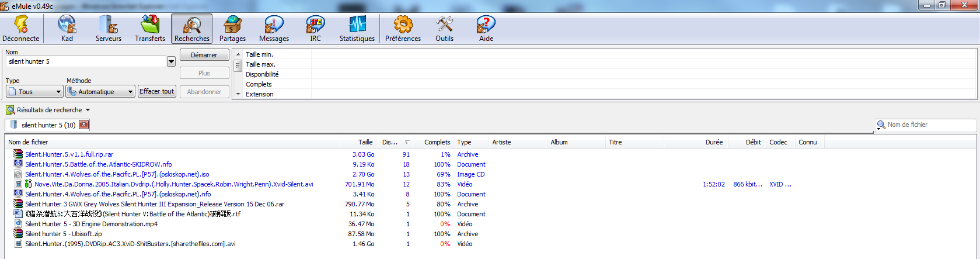Click the Abandonner button
980x259 pixels.
204,92
